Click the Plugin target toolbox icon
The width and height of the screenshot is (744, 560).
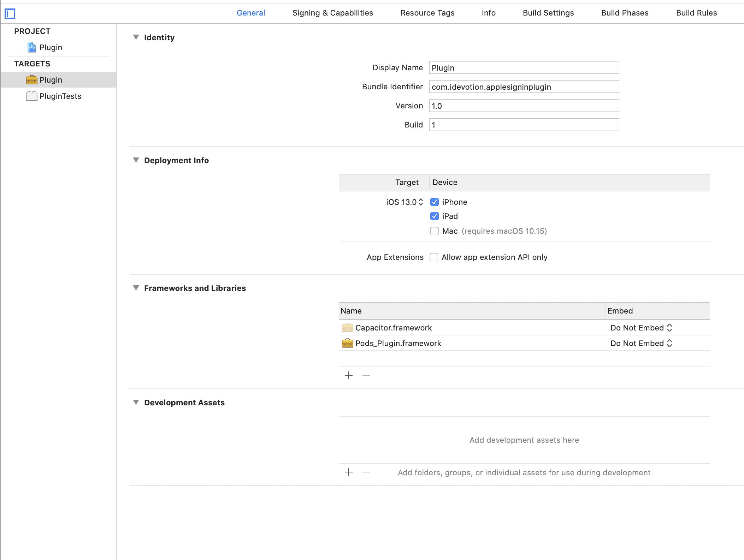pos(31,80)
